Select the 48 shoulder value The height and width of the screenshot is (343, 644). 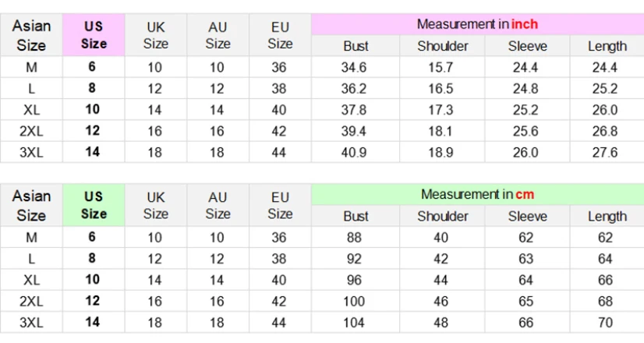(x=443, y=322)
